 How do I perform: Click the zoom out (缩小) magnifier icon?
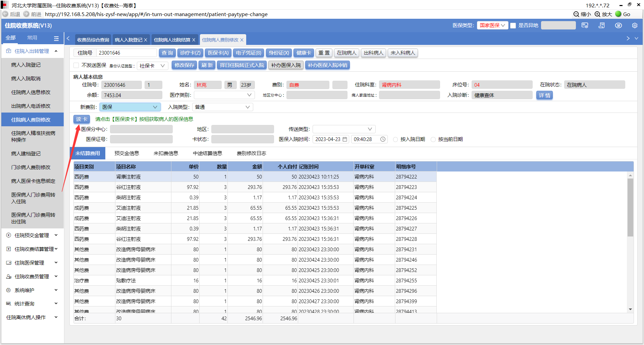pos(576,14)
